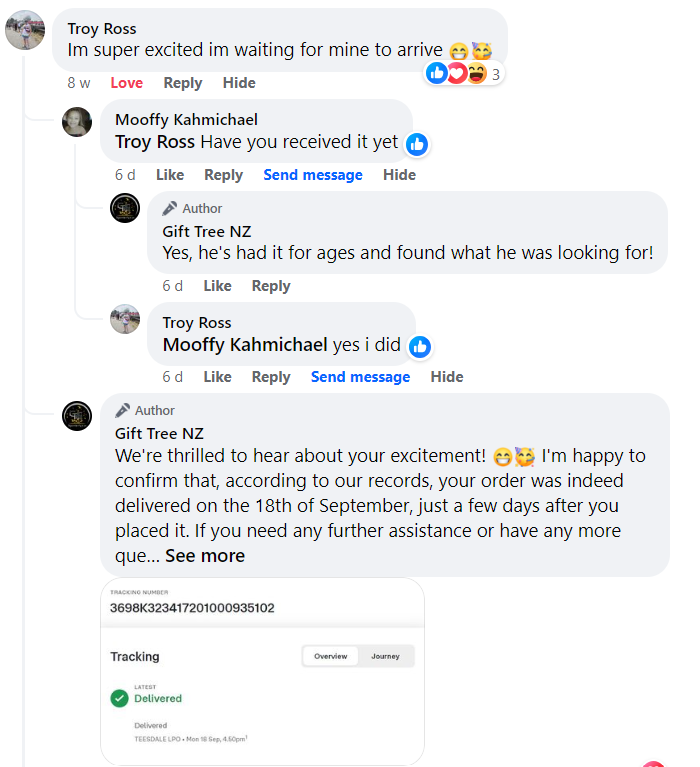Select the Overview tab in tracking

[x=331, y=656]
